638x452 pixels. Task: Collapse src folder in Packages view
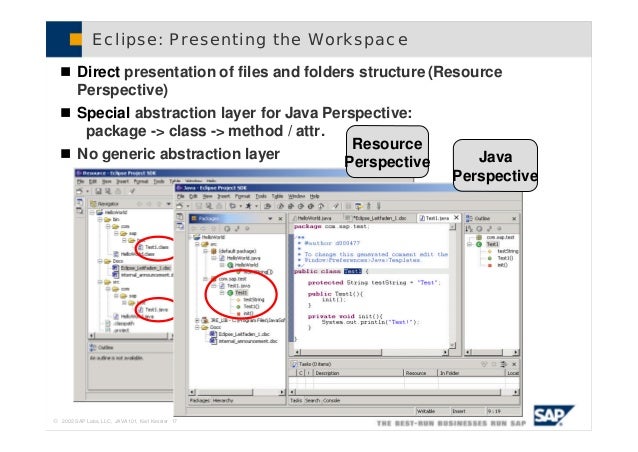click(197, 245)
